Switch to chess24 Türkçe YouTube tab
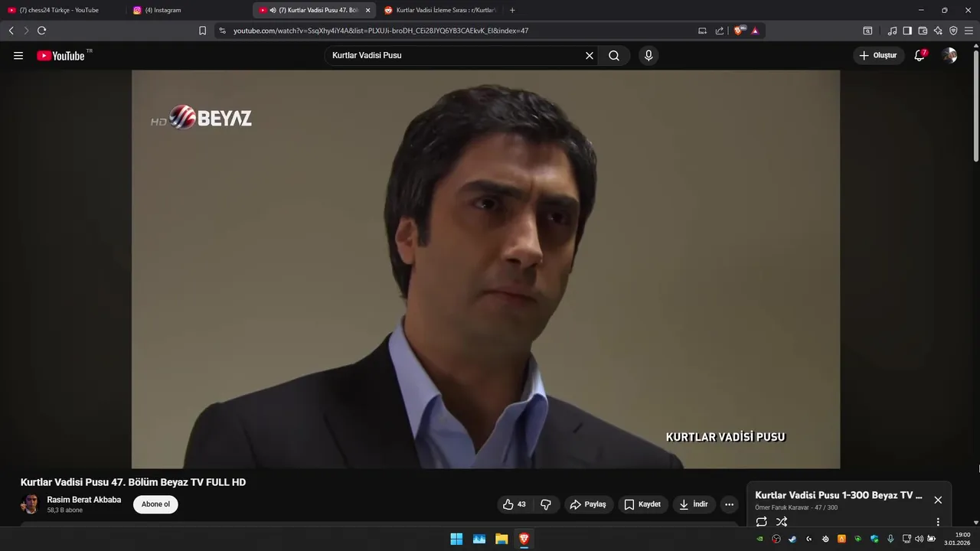This screenshot has height=551, width=980. pos(60,10)
